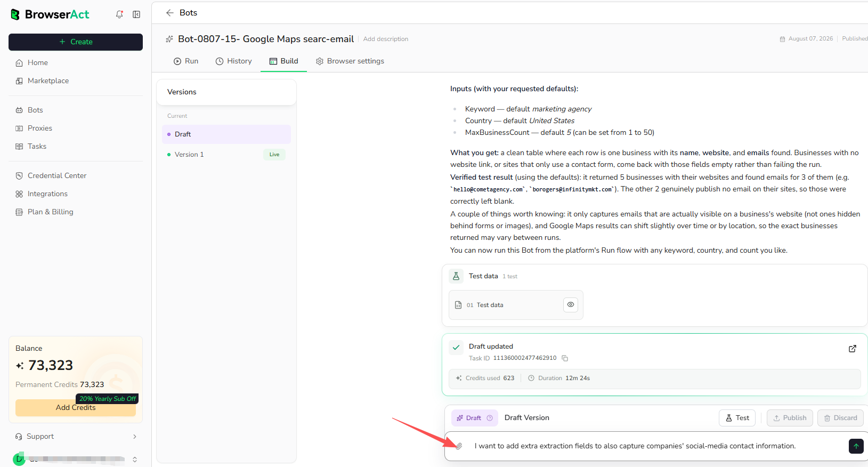This screenshot has height=467, width=868.
Task: Click the Credential Center shield icon
Action: 19,176
